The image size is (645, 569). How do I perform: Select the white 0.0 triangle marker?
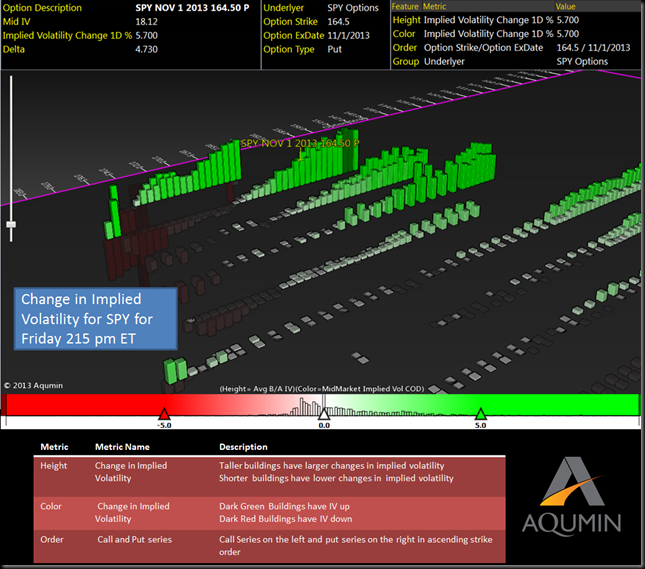point(324,413)
